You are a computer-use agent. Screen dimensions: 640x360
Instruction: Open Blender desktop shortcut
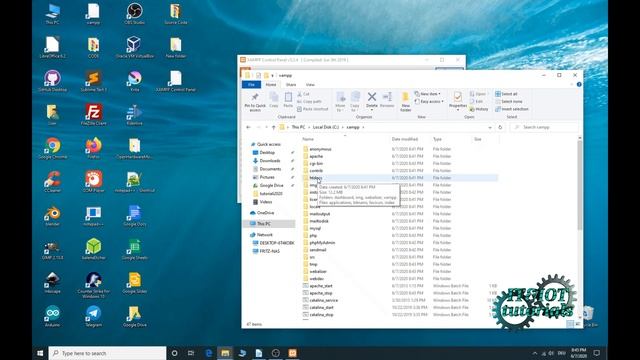pyautogui.click(x=52, y=215)
